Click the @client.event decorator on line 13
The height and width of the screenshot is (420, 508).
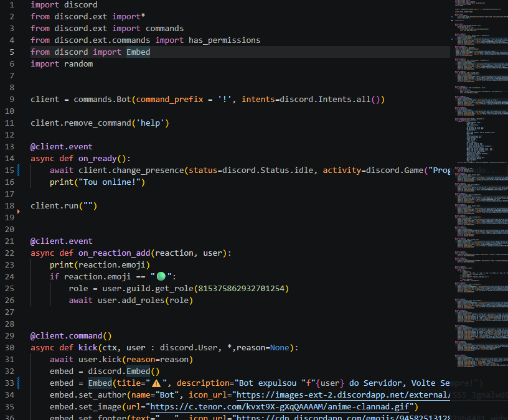pos(62,147)
